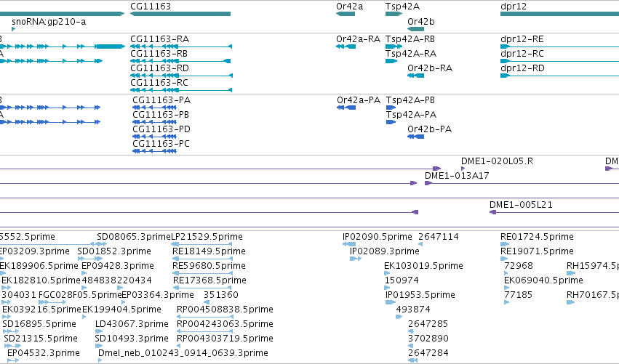Screen dimensions: 619x364
Task: Open the IP02090.5prime EST label
Action: (x=377, y=237)
